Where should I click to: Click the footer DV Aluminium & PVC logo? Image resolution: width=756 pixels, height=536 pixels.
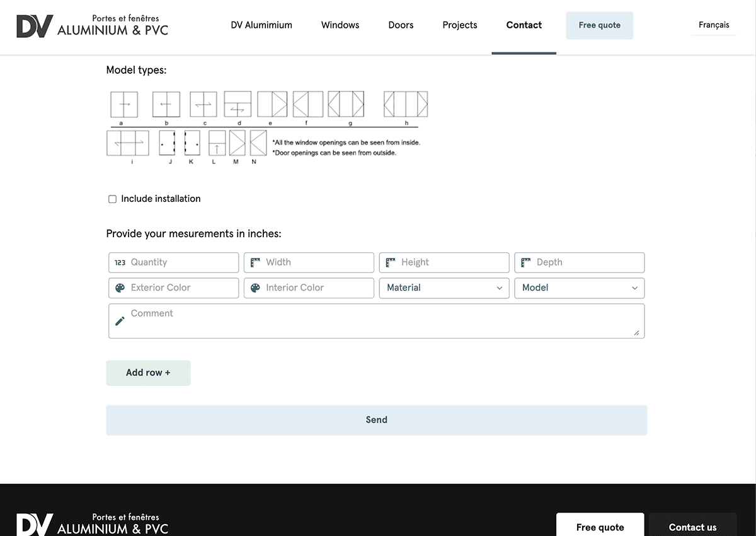coord(93,524)
